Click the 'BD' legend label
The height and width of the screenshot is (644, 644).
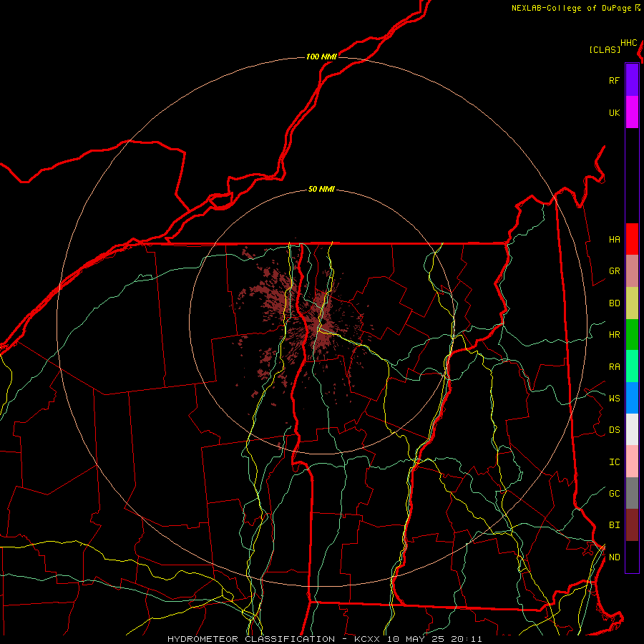tap(614, 303)
